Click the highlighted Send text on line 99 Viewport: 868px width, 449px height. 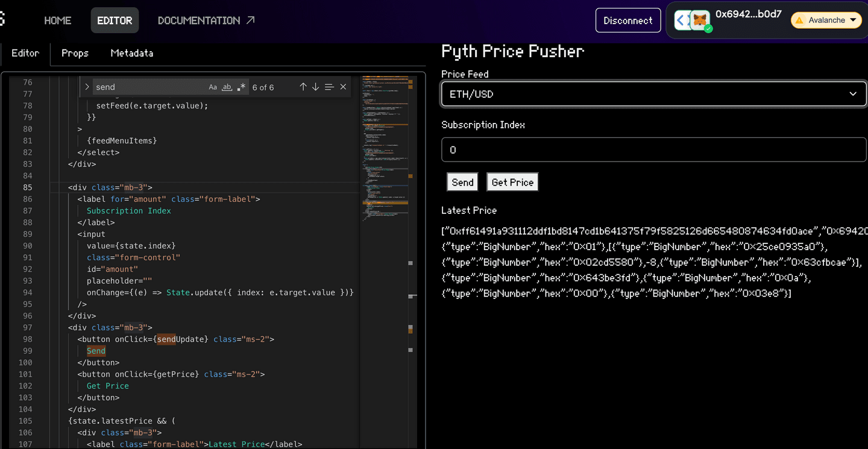[x=96, y=351]
